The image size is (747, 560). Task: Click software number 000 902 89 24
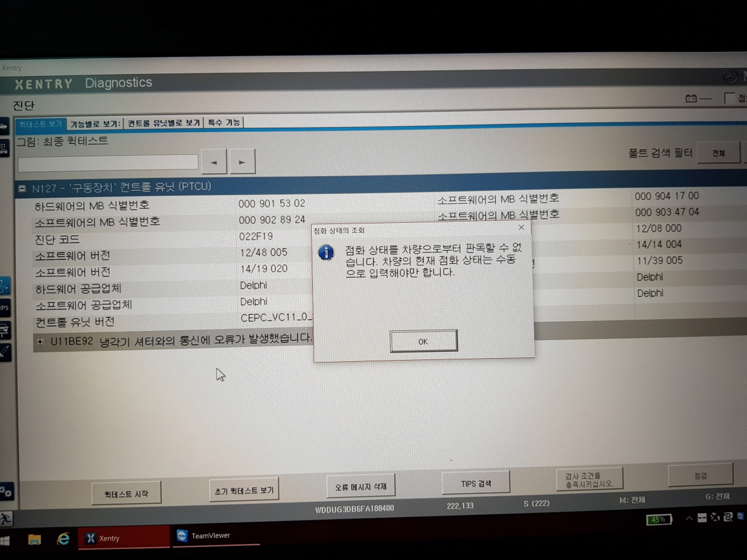point(272,220)
